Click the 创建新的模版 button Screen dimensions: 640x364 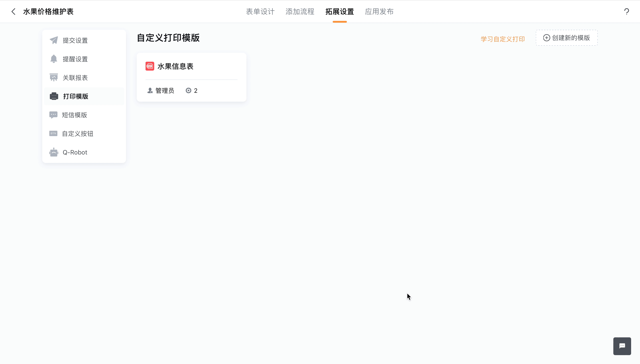pos(567,38)
